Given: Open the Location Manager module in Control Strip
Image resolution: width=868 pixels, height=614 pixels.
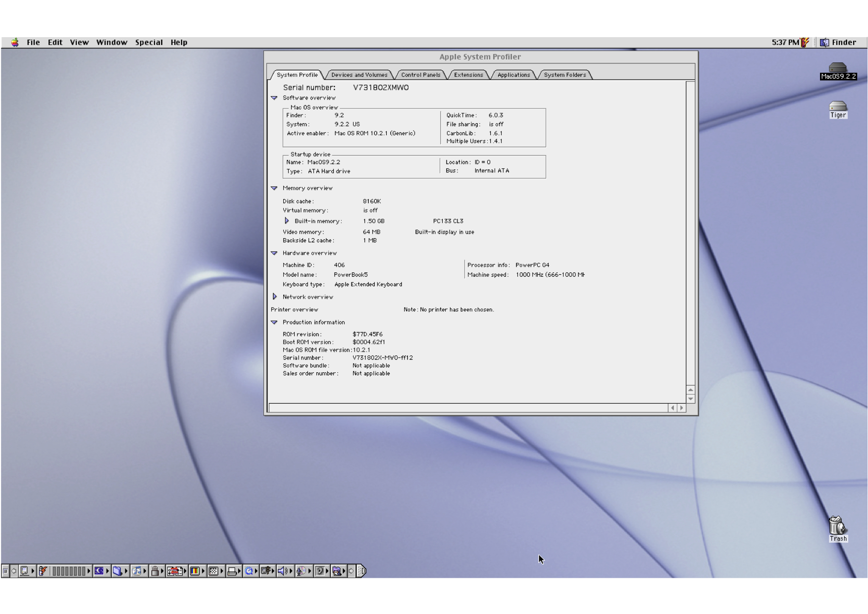Looking at the screenshot, I should tap(177, 571).
